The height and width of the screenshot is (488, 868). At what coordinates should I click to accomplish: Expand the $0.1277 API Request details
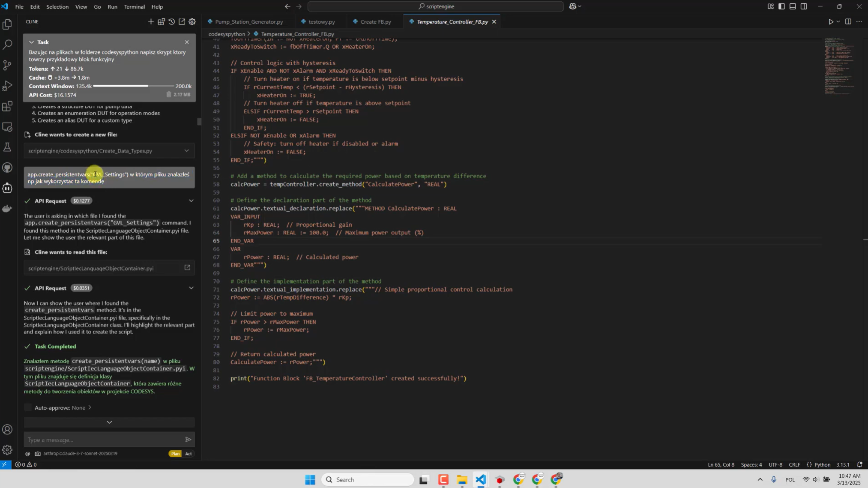(191, 201)
